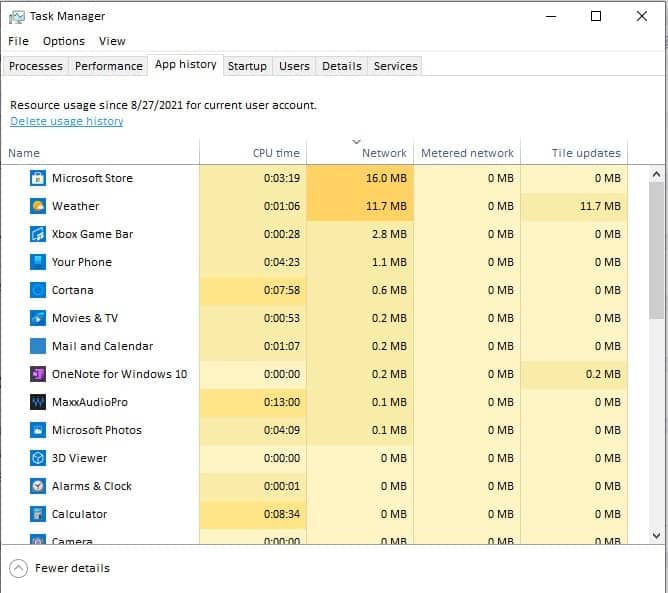
Task: Click the Delete usage history link
Action: click(67, 121)
